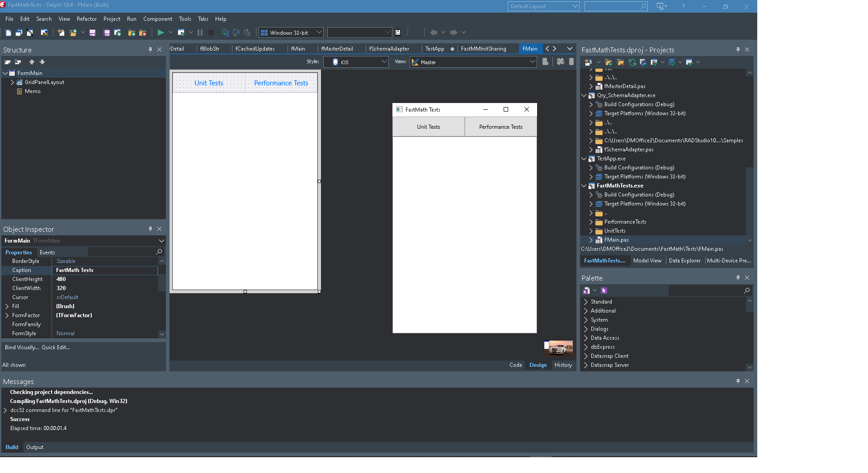
Task: Move the Structure item up with the arrow
Action: (32, 62)
